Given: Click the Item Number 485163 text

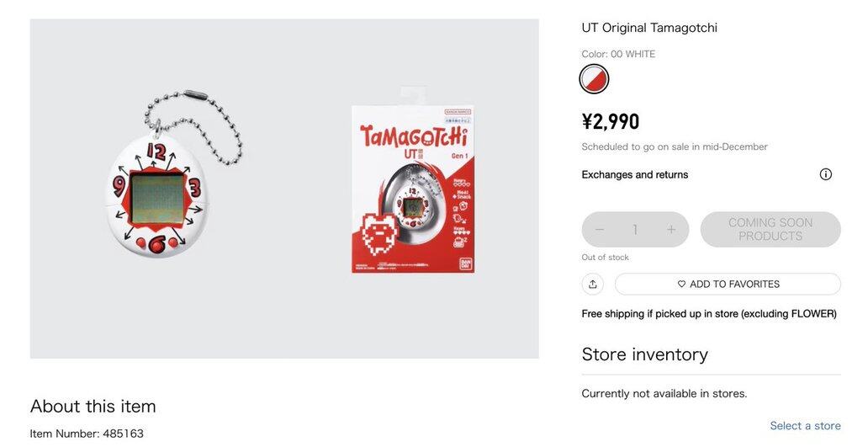Looking at the screenshot, I should coord(87,434).
